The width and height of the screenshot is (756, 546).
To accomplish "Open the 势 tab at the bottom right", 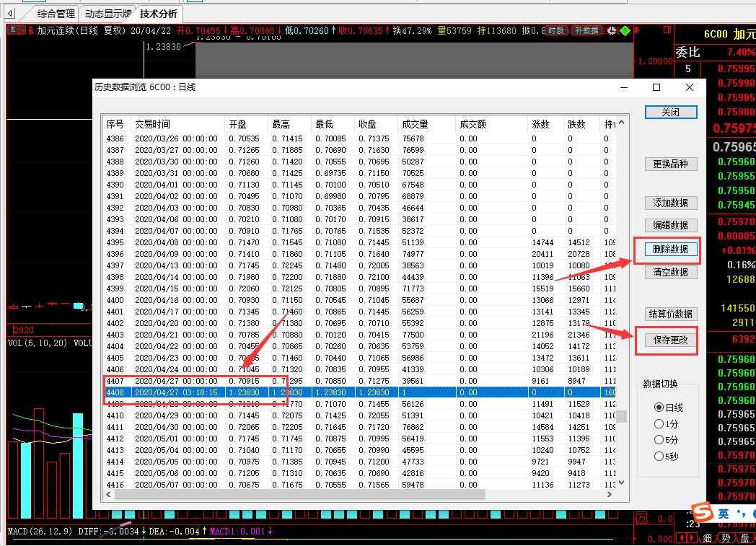I will tap(726, 538).
